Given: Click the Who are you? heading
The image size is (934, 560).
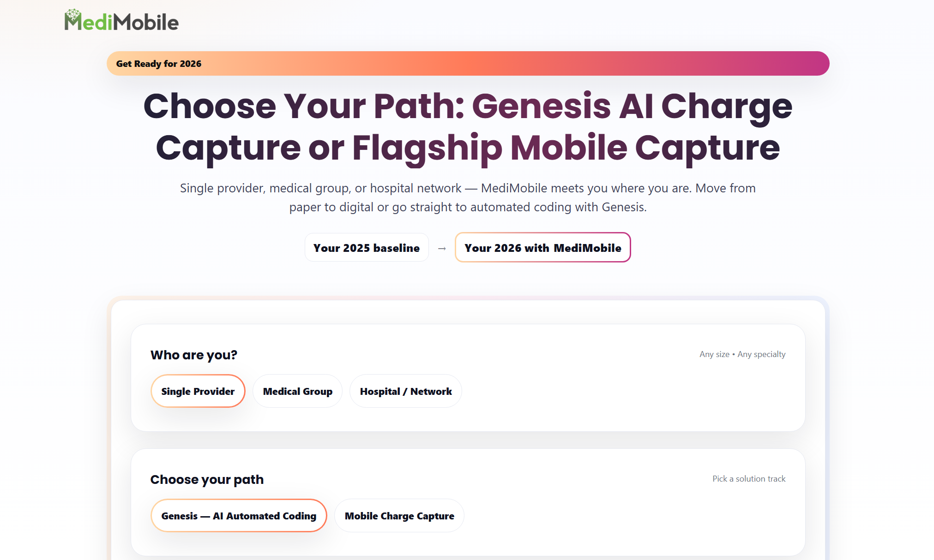Looking at the screenshot, I should [x=194, y=355].
